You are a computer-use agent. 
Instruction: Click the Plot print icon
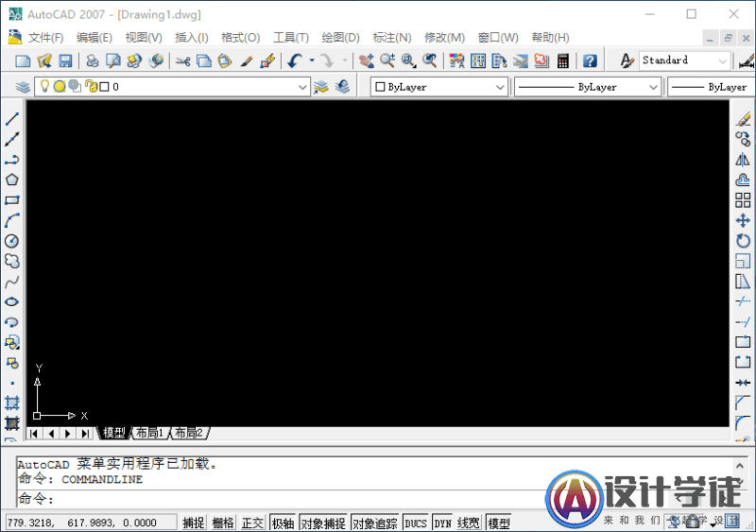(92, 60)
